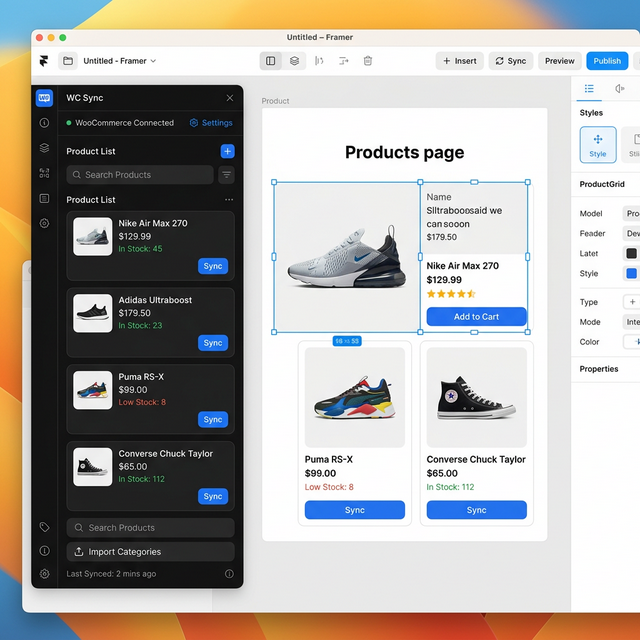
Task: Switch to the list properties tab
Action: [x=589, y=89]
